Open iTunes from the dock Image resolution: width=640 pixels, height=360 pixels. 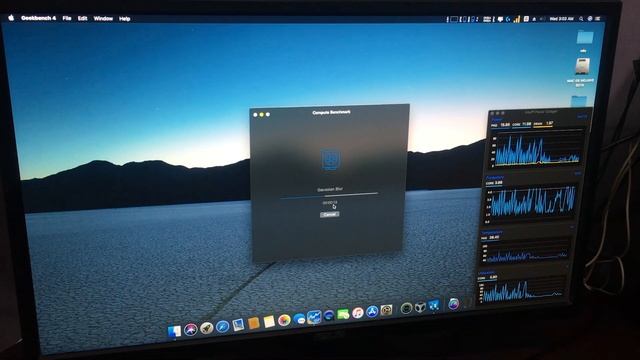point(358,313)
